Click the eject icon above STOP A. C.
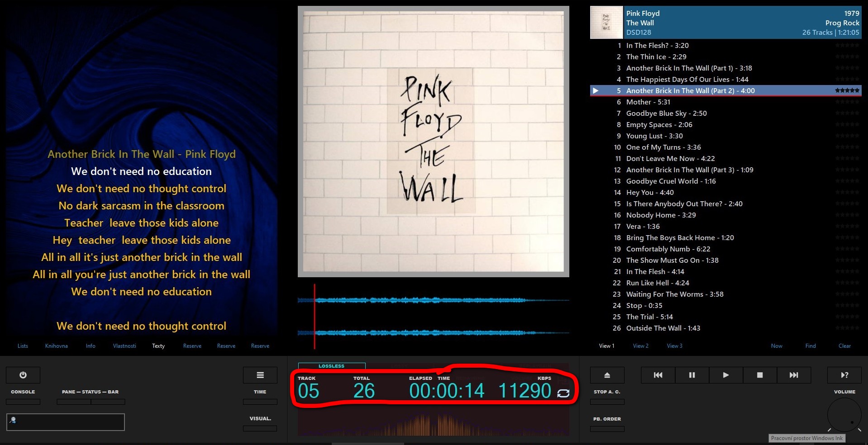Image resolution: width=868 pixels, height=445 pixels. coord(607,375)
